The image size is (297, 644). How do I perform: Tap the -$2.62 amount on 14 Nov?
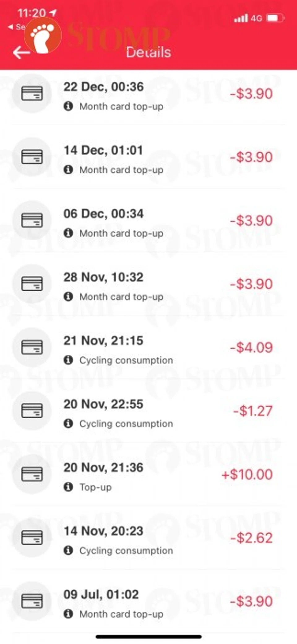click(x=251, y=538)
